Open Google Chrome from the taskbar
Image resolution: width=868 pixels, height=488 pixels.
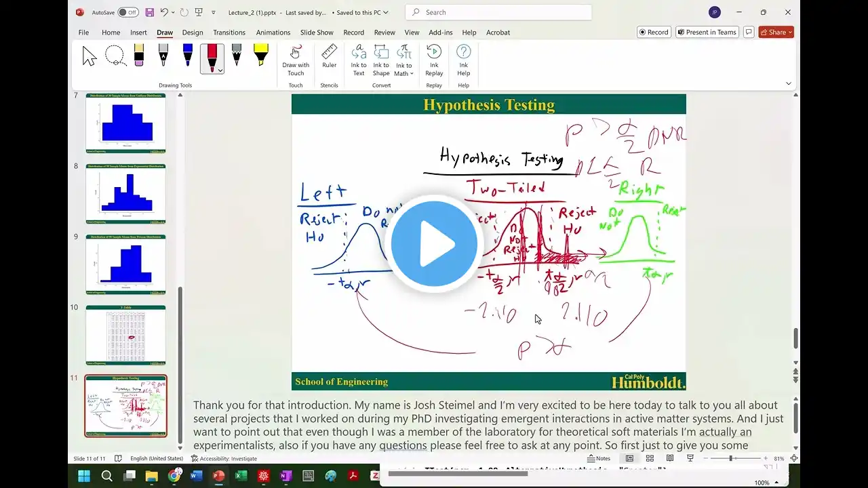174,476
